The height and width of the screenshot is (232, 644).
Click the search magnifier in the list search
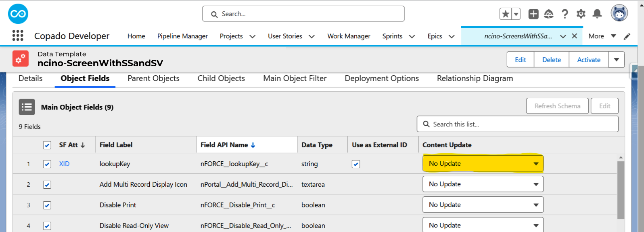[426, 124]
